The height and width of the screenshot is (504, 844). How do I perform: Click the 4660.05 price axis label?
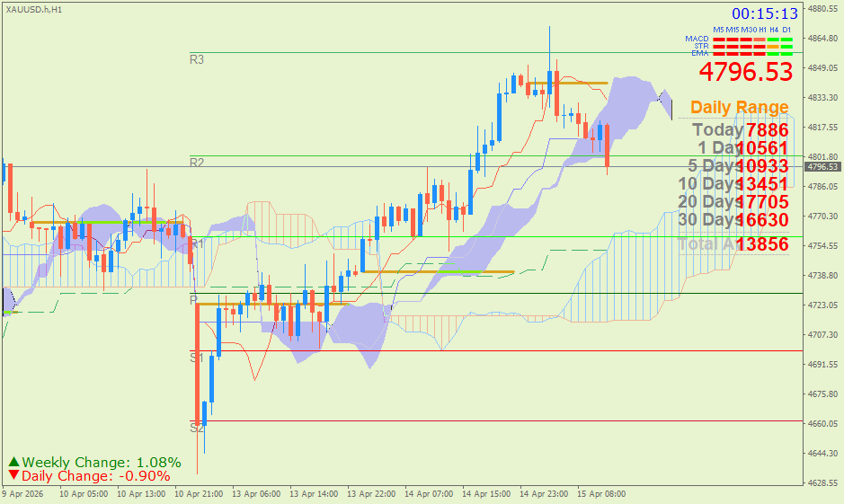[x=822, y=423]
